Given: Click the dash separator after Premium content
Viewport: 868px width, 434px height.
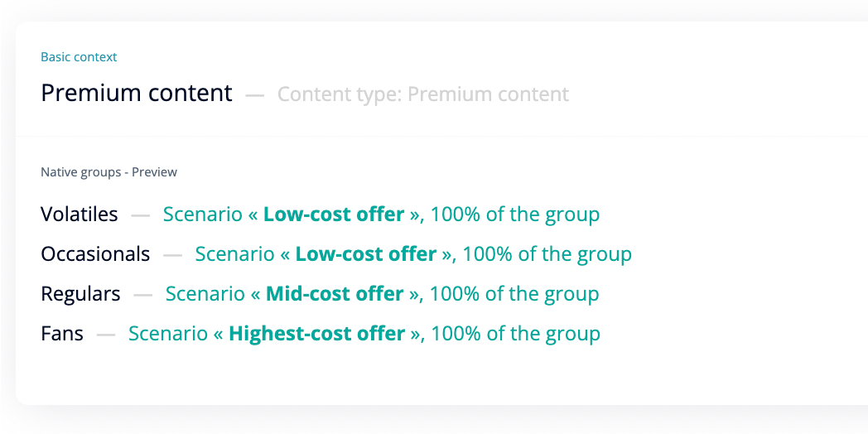Looking at the screenshot, I should [254, 96].
